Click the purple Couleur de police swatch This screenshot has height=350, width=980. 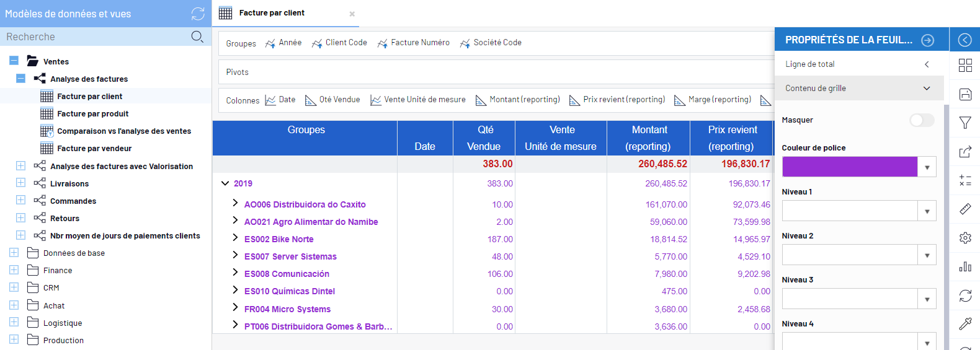coord(849,167)
